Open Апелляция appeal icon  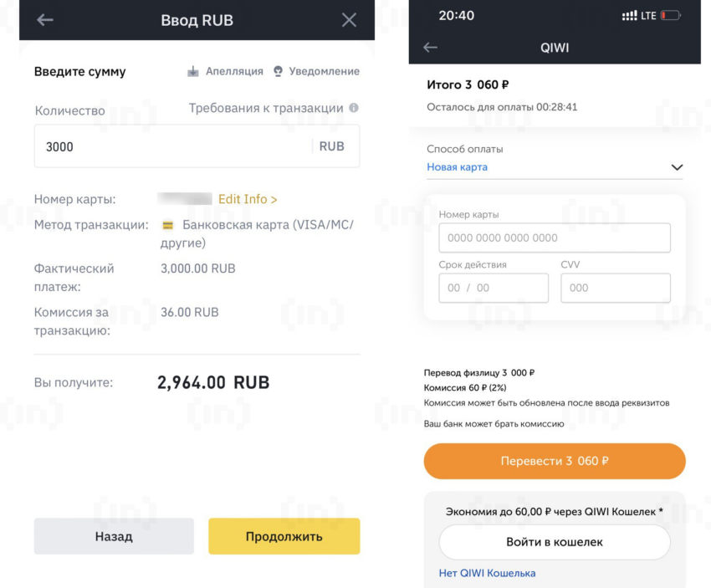pyautogui.click(x=193, y=72)
